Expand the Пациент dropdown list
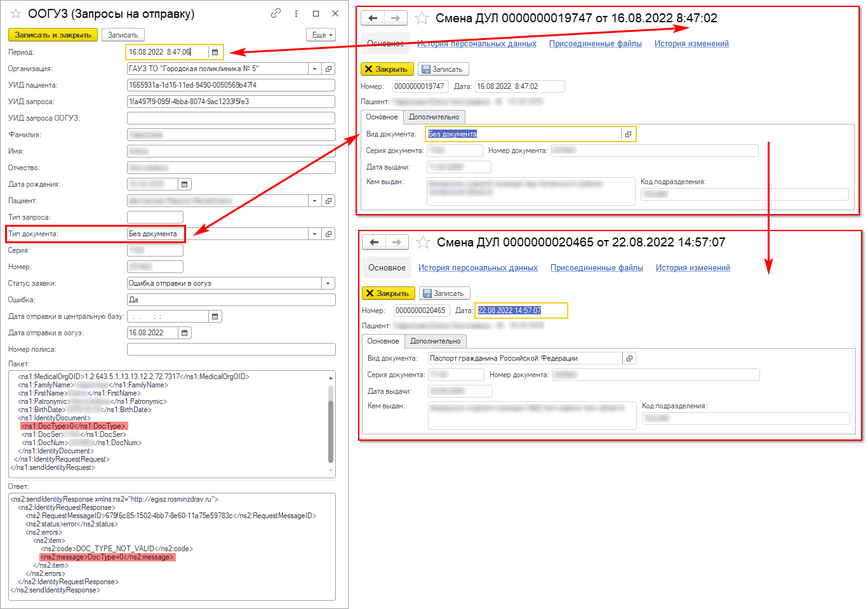 (x=314, y=201)
